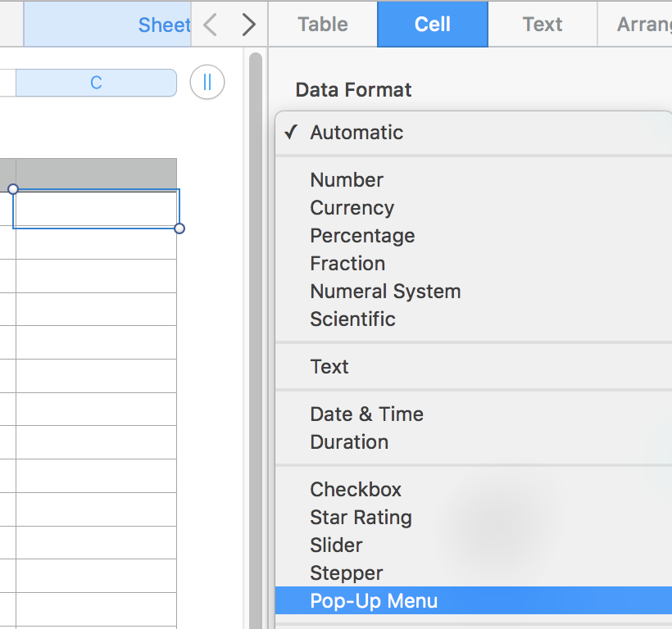The height and width of the screenshot is (629, 672).
Task: Pick Pop-Up Menu format
Action: coord(374,601)
